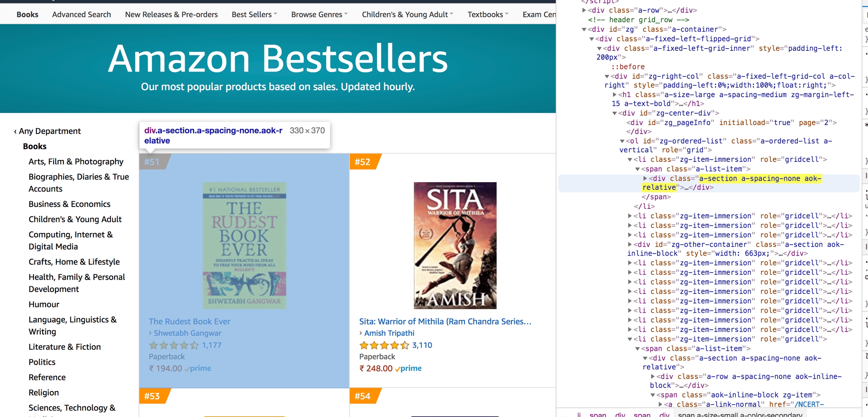The width and height of the screenshot is (868, 417).
Task: Click the Sita 3,110 reviews count
Action: [x=422, y=345]
